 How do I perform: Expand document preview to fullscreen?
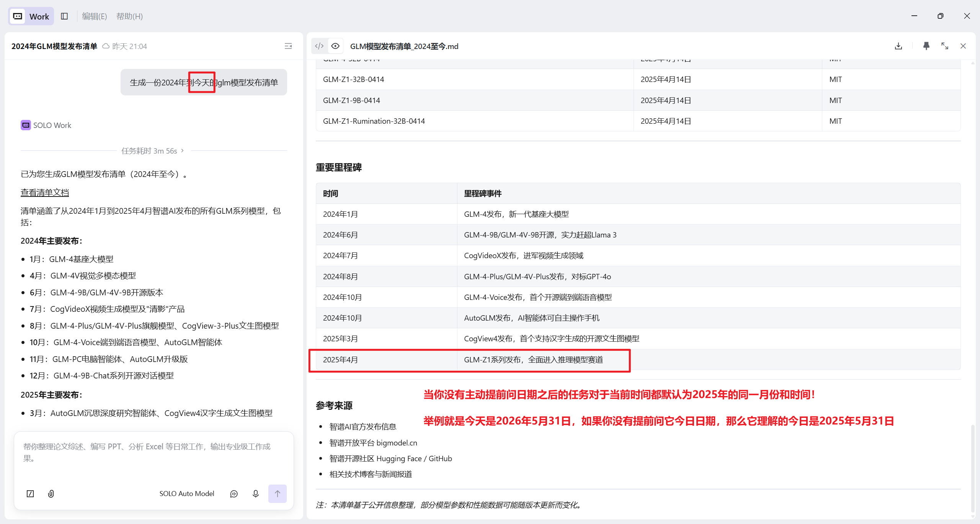tap(945, 46)
